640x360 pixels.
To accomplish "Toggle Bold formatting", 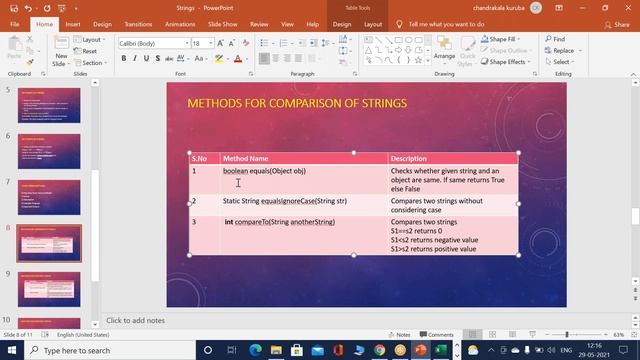I will [124, 58].
